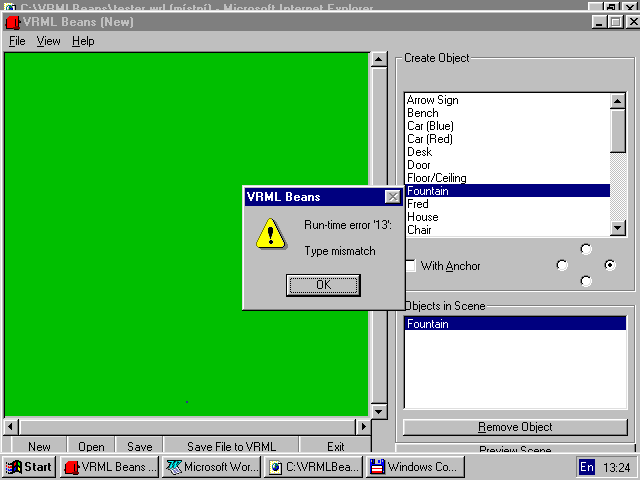The image size is (640, 480).
Task: Click the object list scrollbar thumb
Action: 618,131
